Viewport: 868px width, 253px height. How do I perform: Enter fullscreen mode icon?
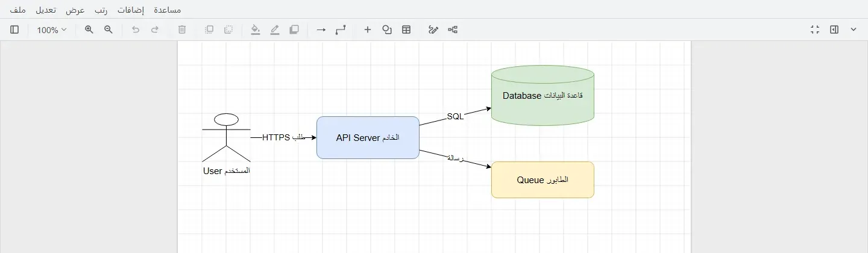(815, 30)
